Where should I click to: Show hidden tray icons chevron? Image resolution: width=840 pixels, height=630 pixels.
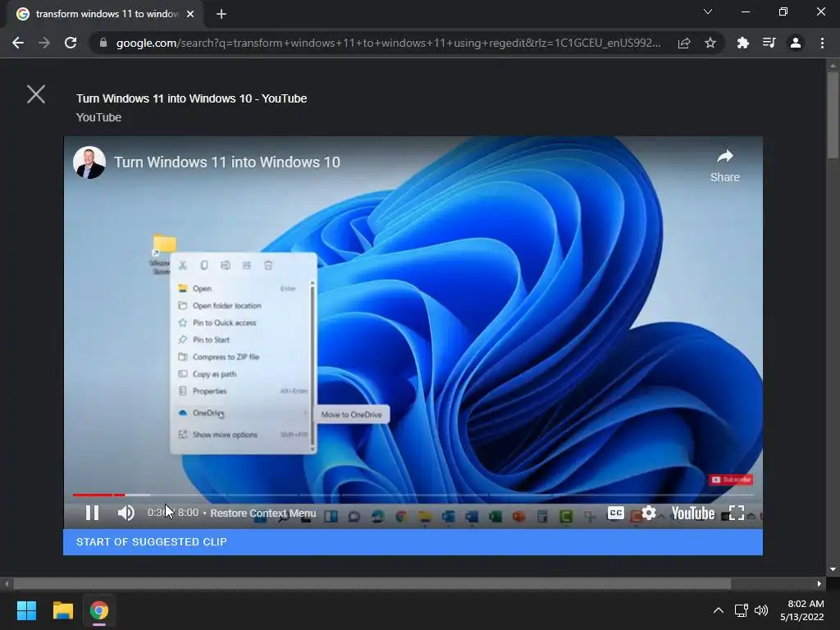point(719,610)
